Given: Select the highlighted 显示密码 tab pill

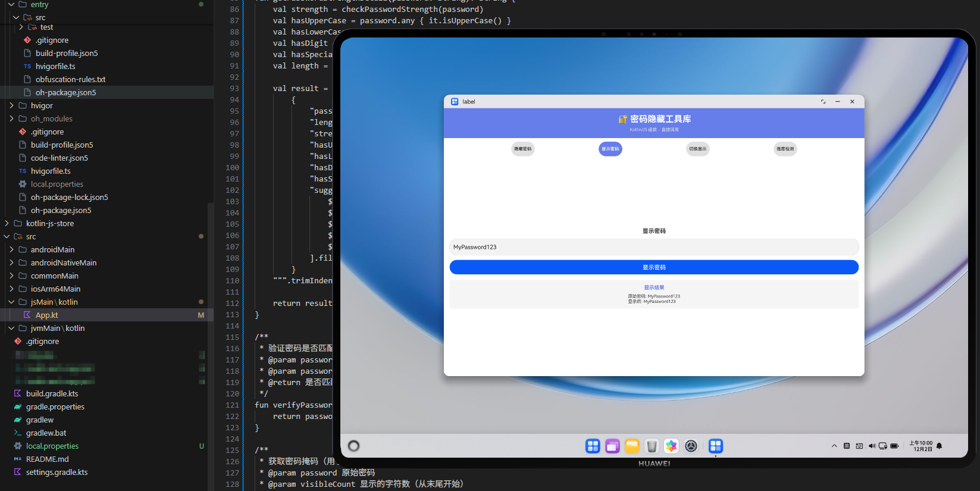Looking at the screenshot, I should [x=610, y=149].
